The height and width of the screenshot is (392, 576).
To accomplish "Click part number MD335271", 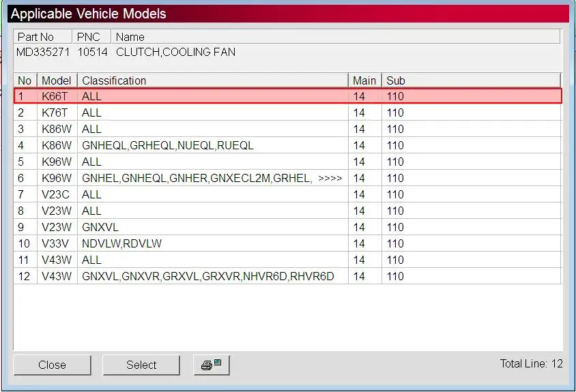I will pos(43,52).
